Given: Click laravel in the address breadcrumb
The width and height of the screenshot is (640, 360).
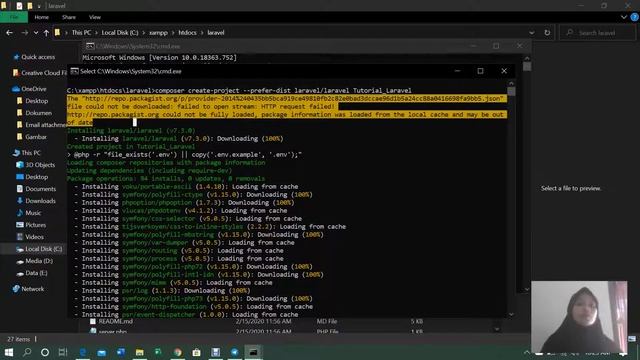Looking at the screenshot, I should (x=216, y=33).
